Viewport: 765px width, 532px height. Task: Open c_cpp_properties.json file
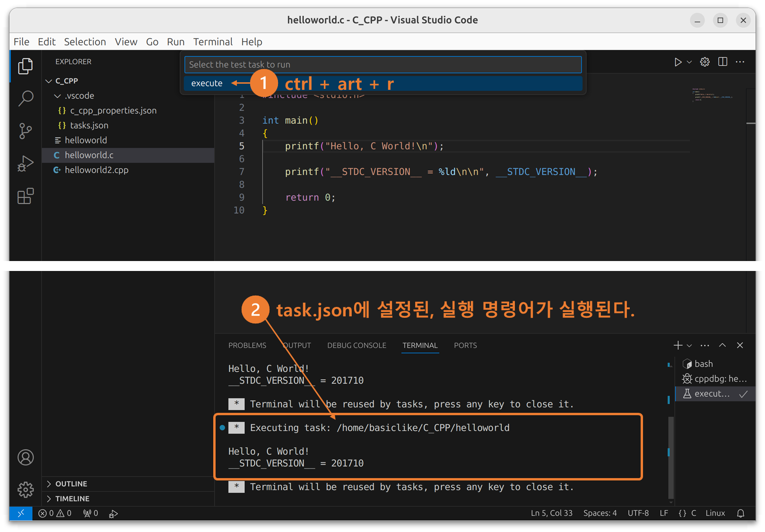tap(128, 111)
